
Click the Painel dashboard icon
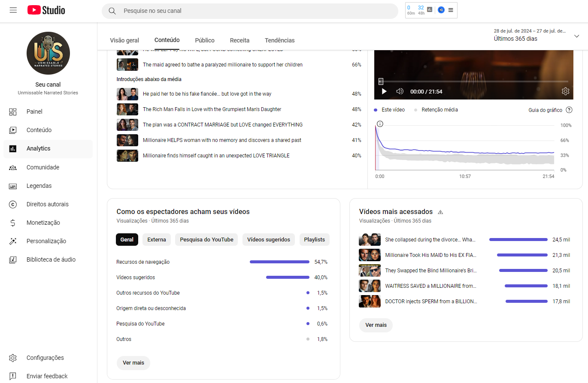(x=13, y=112)
